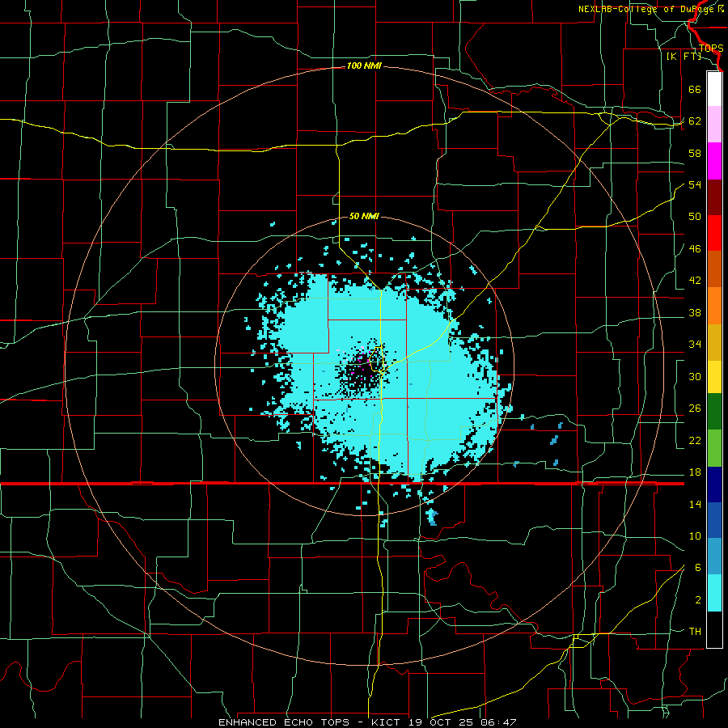Click the "TOPS" legend heading
The width and height of the screenshot is (728, 728).
click(x=711, y=48)
